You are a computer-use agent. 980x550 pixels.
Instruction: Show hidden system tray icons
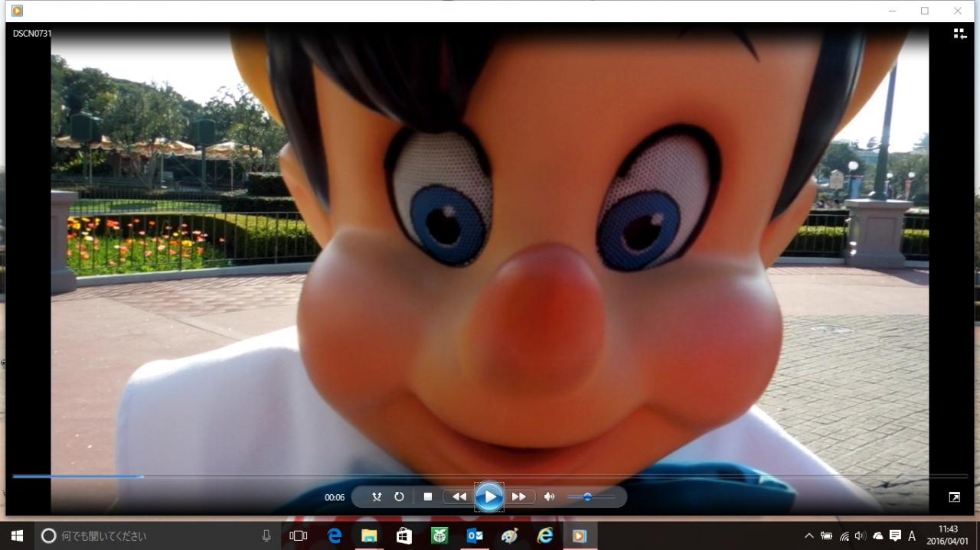[x=809, y=535]
